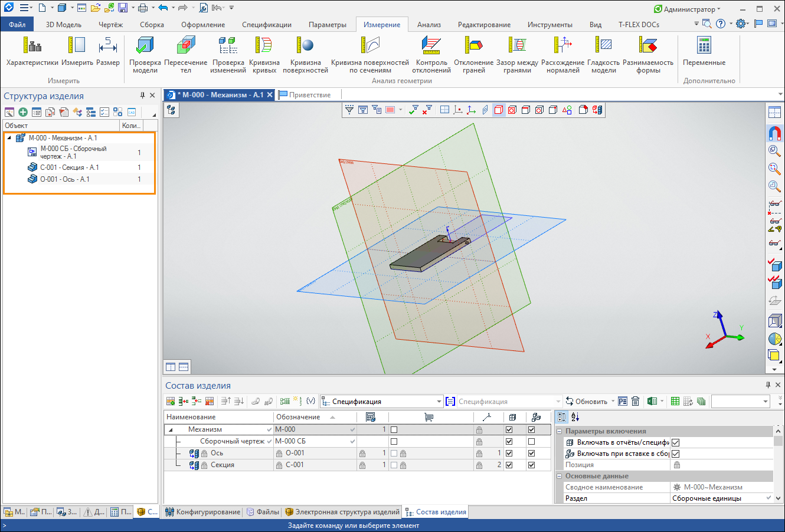
Task: Toggle the report-column checkbox in the Секция row
Action: 509,465
